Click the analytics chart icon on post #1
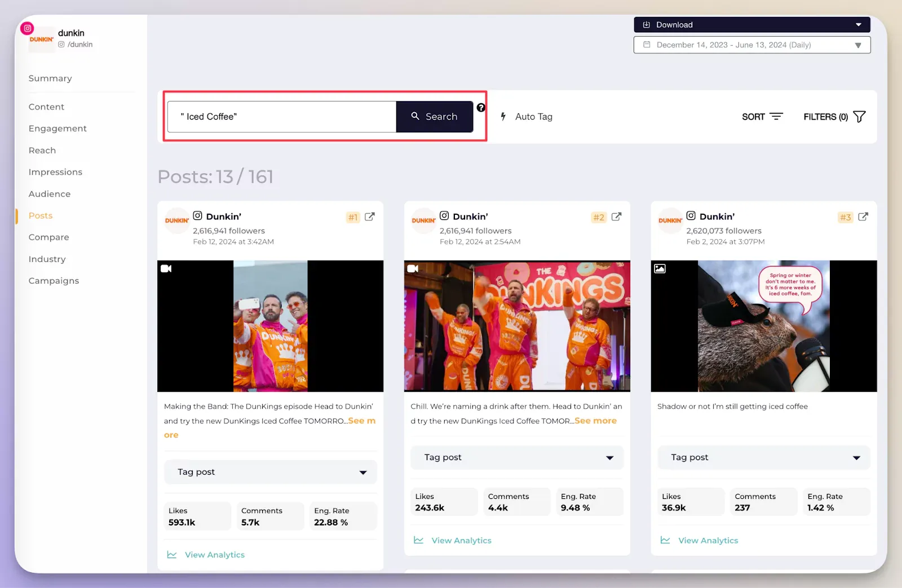The width and height of the screenshot is (902, 588). 172,555
